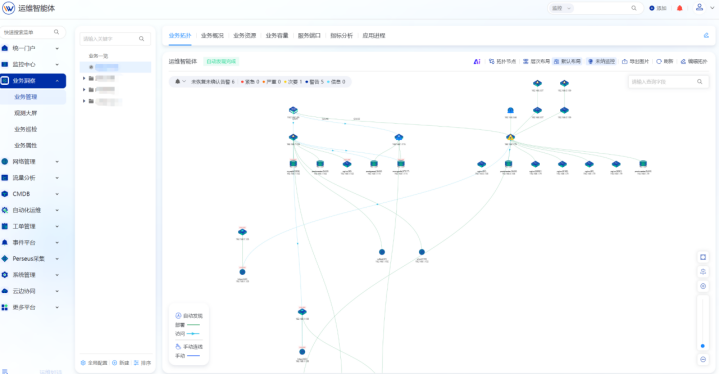Filter alerts by 紧急 0
Viewport: 720px width, 374px height.
(x=250, y=82)
